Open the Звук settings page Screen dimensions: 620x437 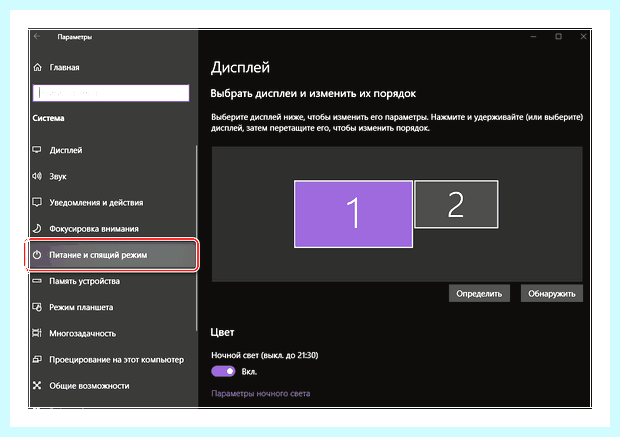coord(58,176)
